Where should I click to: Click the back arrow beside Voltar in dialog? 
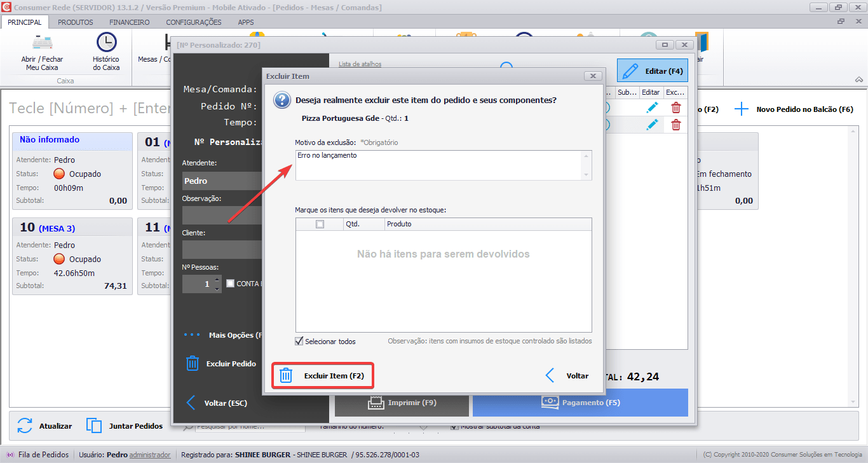(x=550, y=375)
